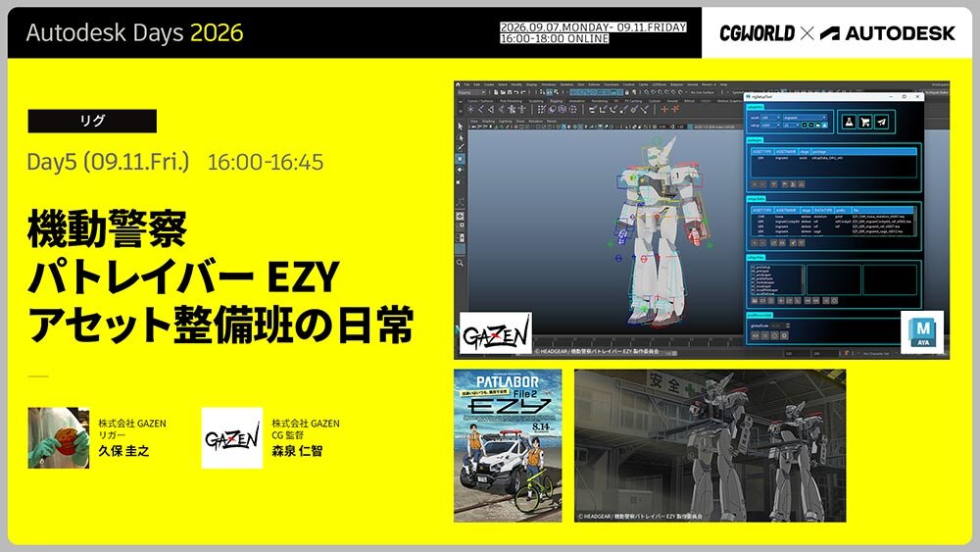Click the plus button under the package table
980x552 pixels.
click(x=755, y=184)
